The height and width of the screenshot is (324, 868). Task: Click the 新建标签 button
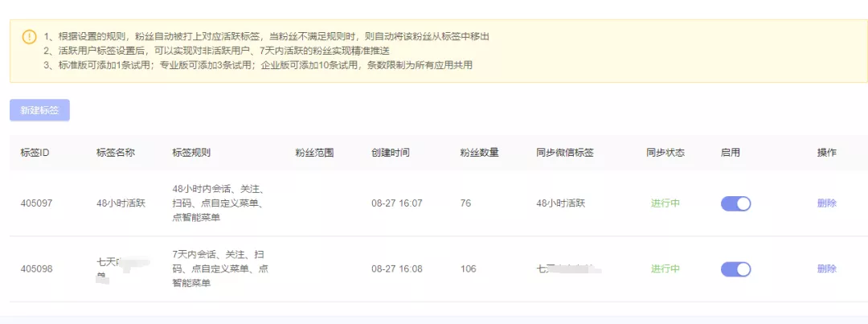pyautogui.click(x=39, y=110)
